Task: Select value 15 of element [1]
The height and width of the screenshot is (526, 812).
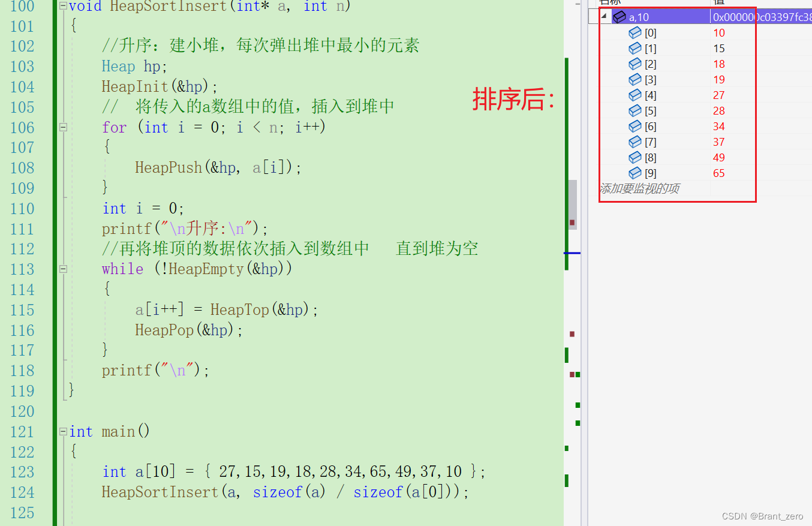Action: 719,49
